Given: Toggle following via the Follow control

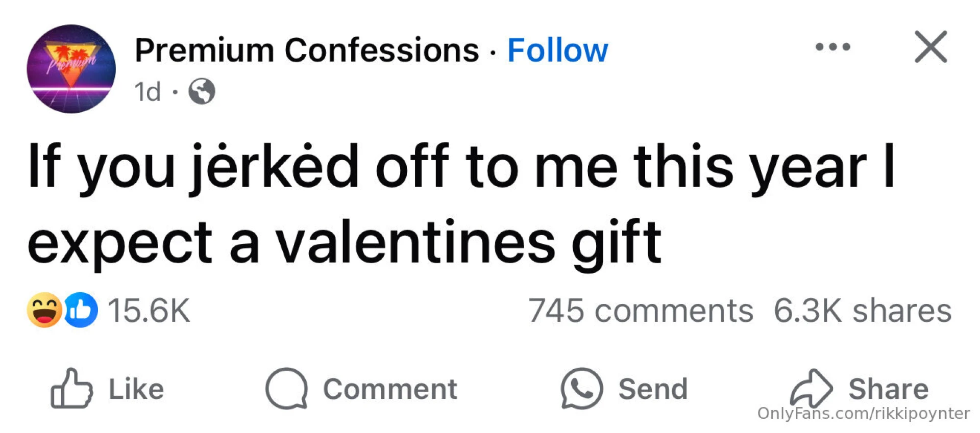Looking at the screenshot, I should [x=557, y=49].
